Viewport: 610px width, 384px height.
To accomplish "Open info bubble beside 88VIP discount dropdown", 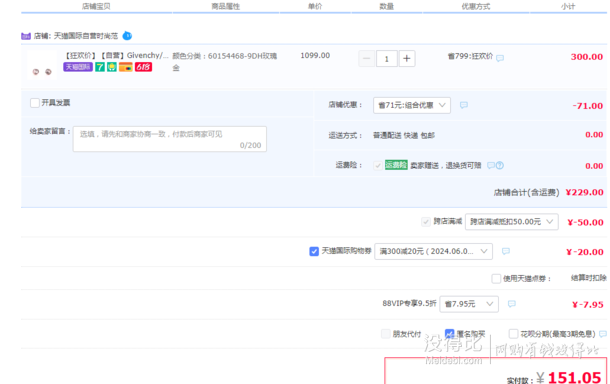I will pyautogui.click(x=512, y=303).
